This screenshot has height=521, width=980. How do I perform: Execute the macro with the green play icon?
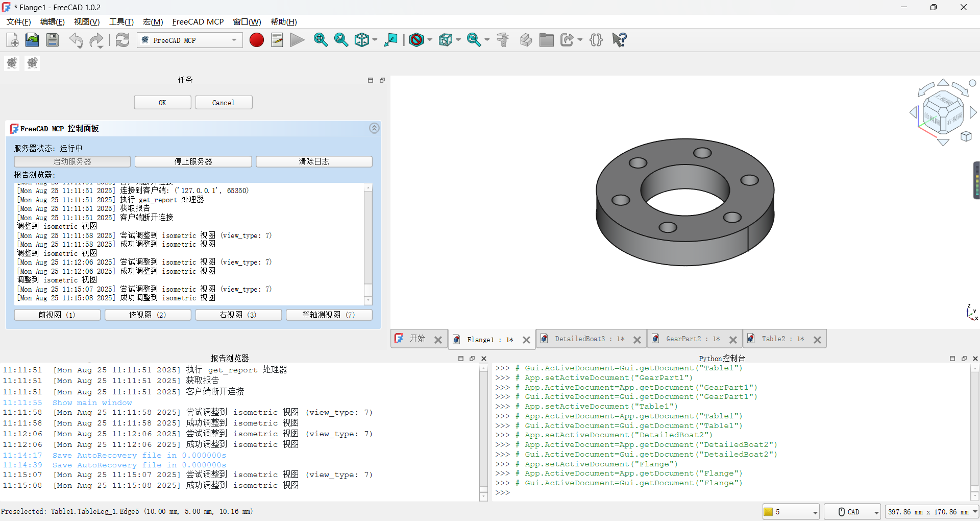[297, 40]
